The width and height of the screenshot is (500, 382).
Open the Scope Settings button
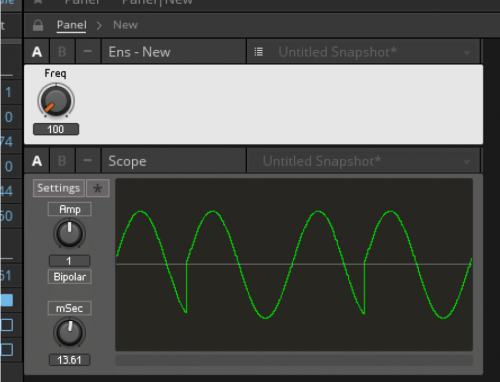(x=59, y=188)
